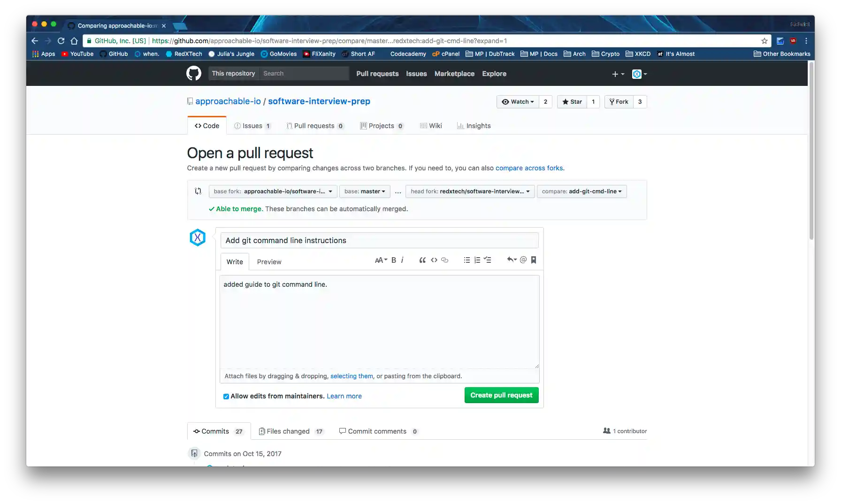
Task: Insert code formatting
Action: point(434,260)
